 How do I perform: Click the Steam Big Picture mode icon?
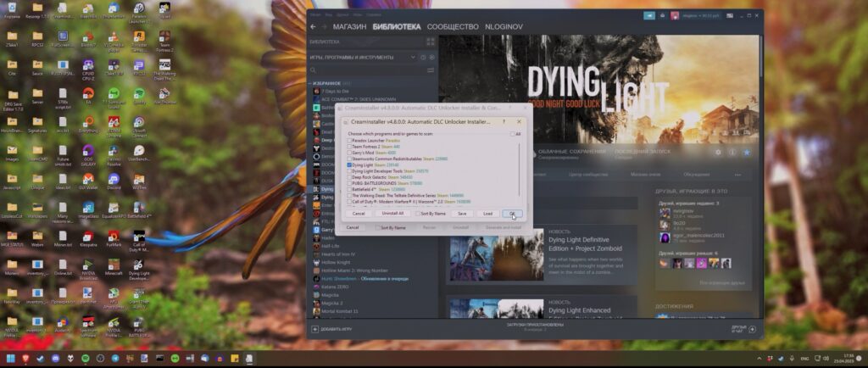tap(730, 15)
